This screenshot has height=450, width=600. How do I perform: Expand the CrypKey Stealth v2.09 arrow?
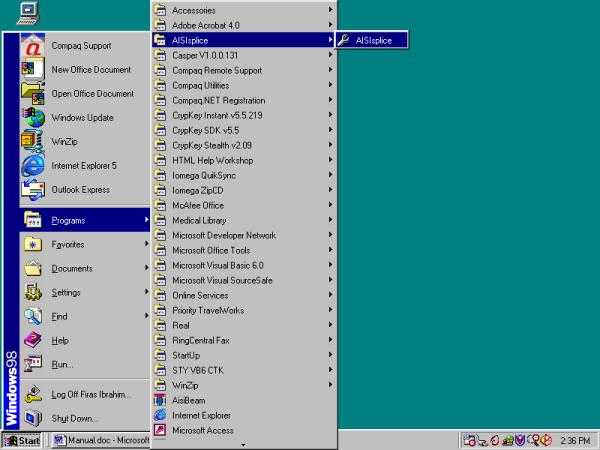coord(330,144)
